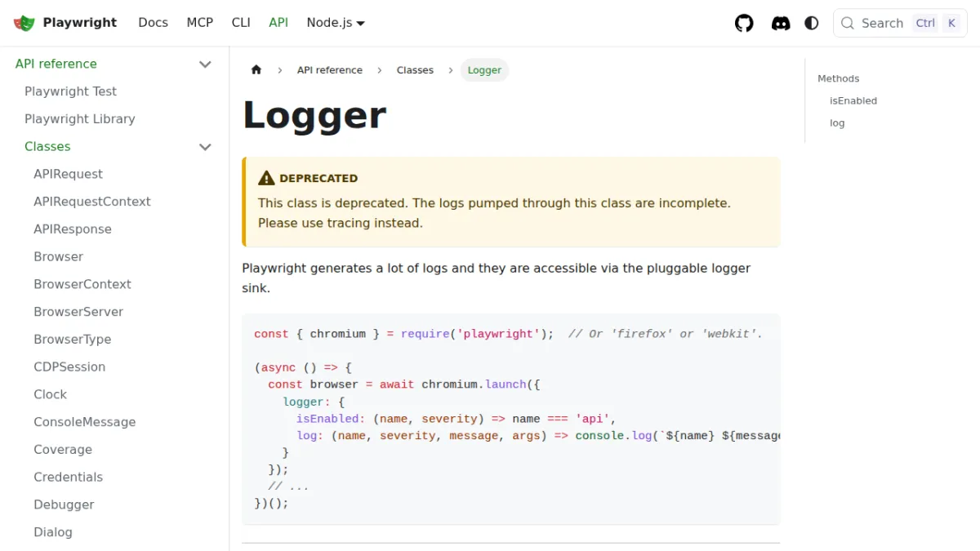This screenshot has height=551, width=980.
Task: Click the Logger breadcrumb pill
Action: (484, 70)
